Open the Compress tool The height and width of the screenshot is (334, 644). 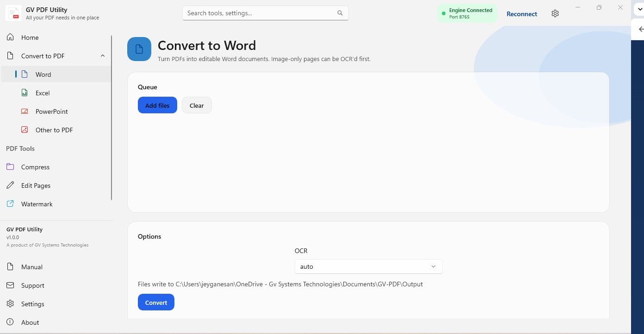pos(56,167)
